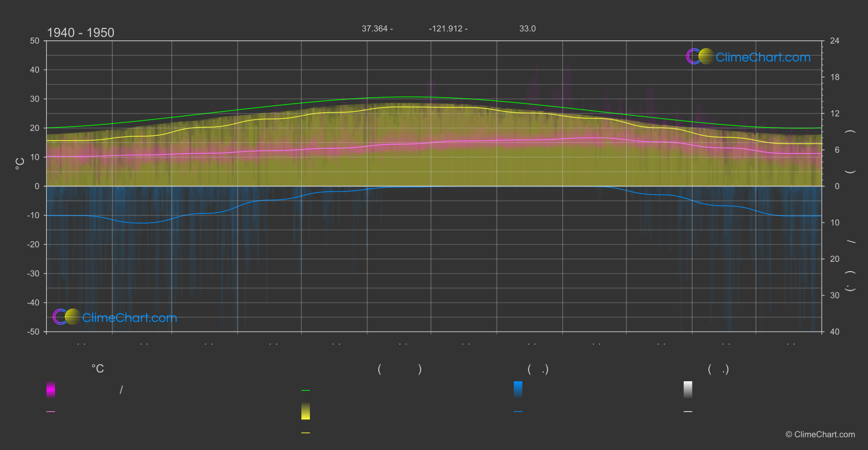Click the ClimeChart.com logo icon at top right
This screenshot has width=868, height=450.
pyautogui.click(x=700, y=56)
